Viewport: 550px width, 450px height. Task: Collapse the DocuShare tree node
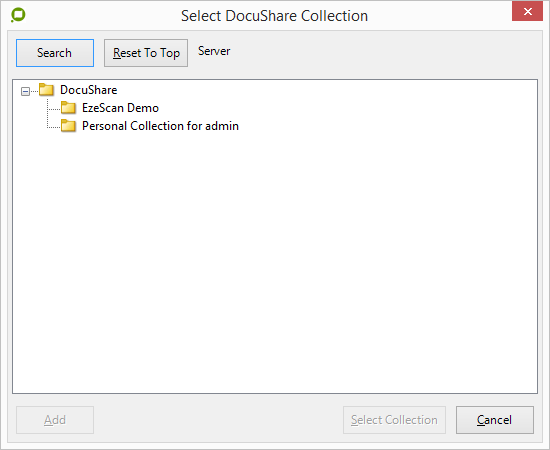point(25,92)
